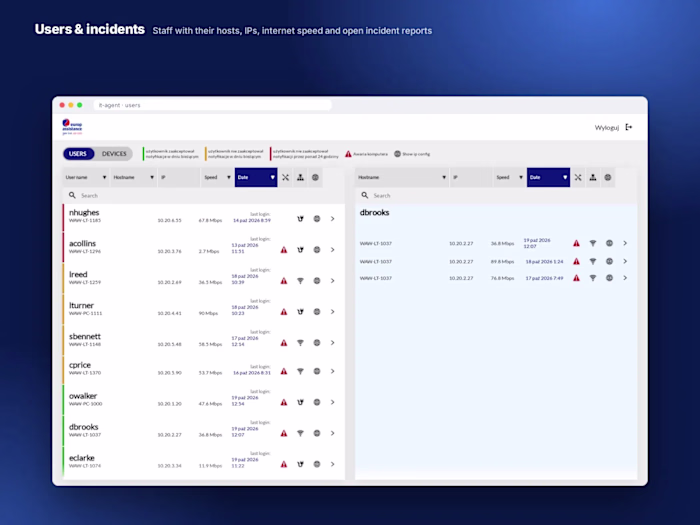Screen dimensions: 700x525
Task: Expand the owalker row chevron
Action: coord(333,402)
